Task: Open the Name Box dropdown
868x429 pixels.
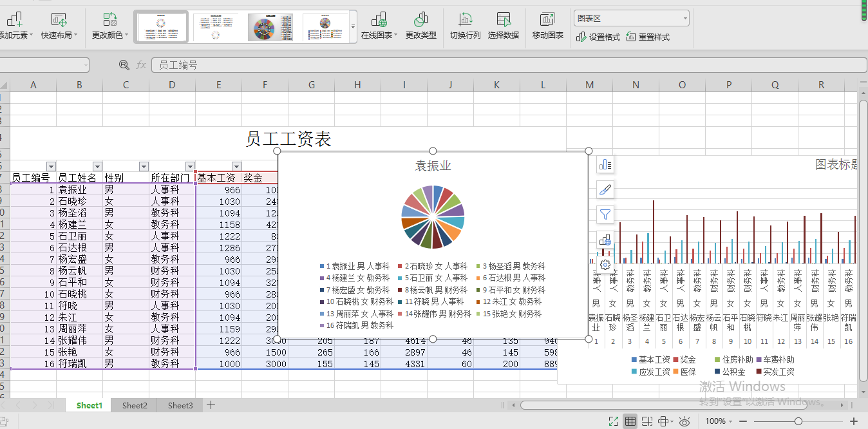Action: click(x=86, y=65)
